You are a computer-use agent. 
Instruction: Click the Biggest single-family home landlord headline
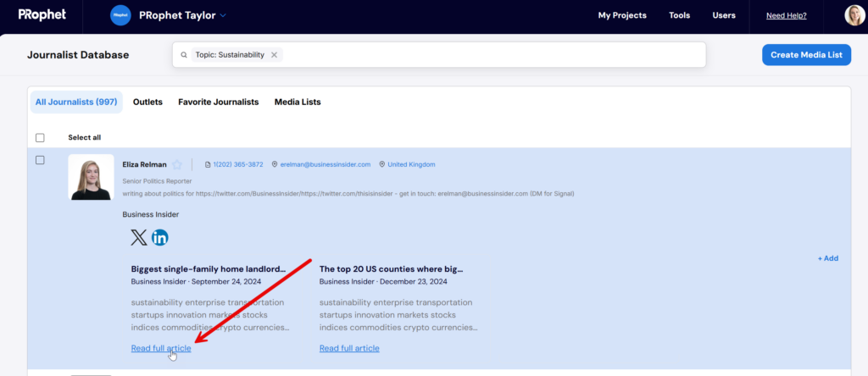coord(209,269)
